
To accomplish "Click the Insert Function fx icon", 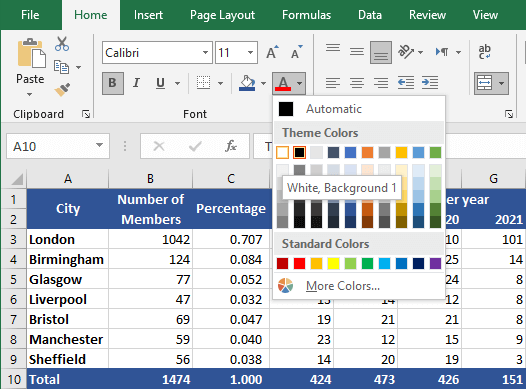I will (231, 146).
